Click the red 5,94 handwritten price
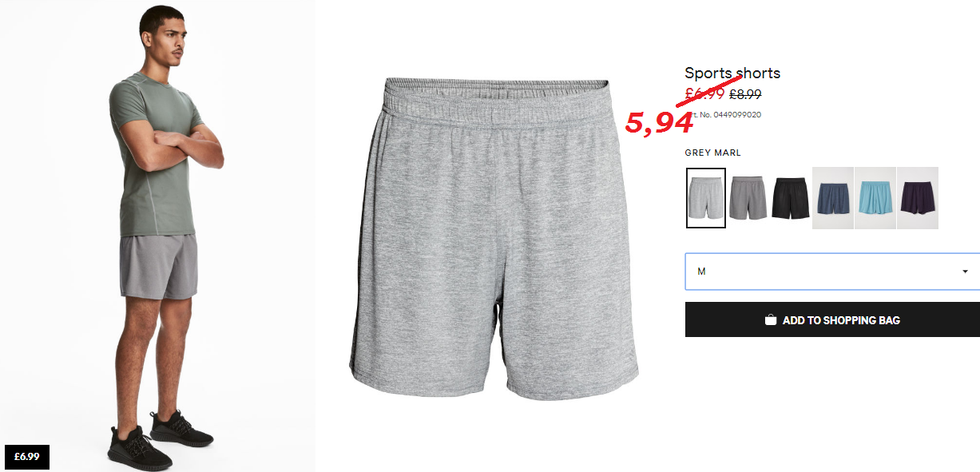The height and width of the screenshot is (472, 980). point(659,122)
